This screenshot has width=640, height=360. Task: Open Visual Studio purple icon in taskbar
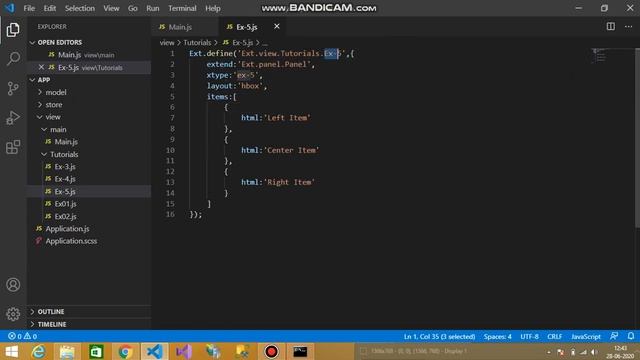[184, 351]
